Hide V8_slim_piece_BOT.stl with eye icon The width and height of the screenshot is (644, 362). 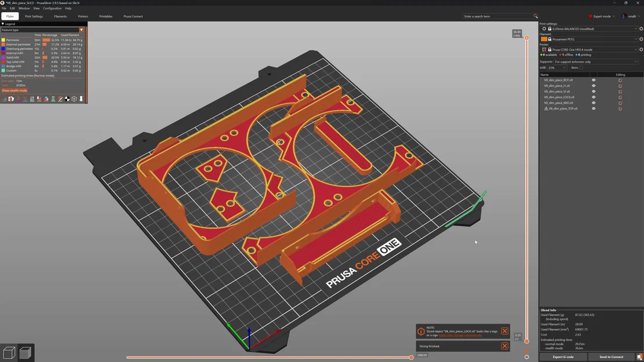point(594,80)
